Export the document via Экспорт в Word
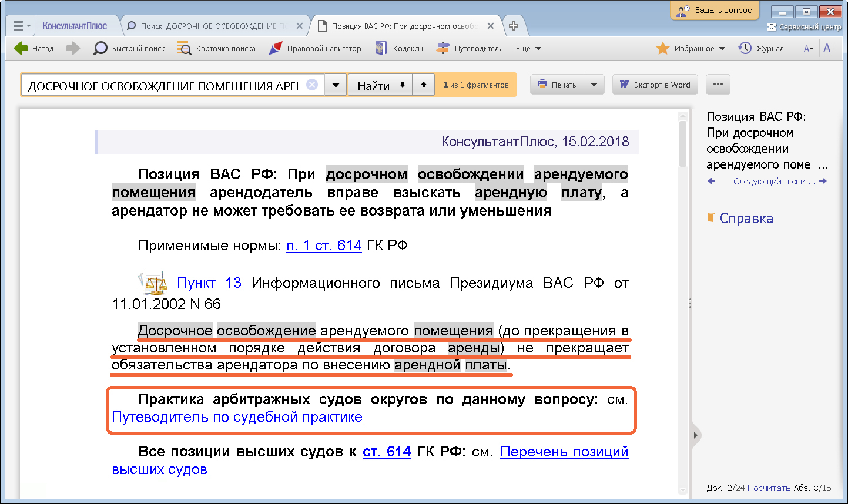848x504 pixels. (655, 85)
